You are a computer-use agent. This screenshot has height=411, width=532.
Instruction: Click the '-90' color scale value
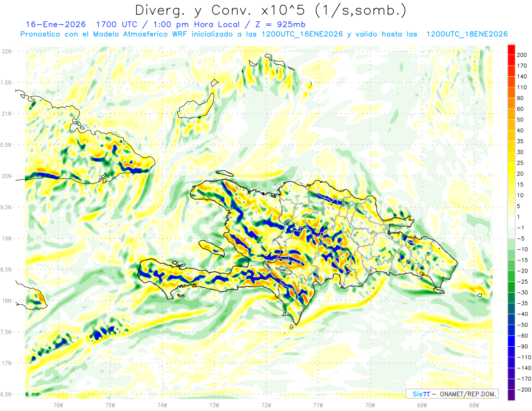(x=522, y=346)
